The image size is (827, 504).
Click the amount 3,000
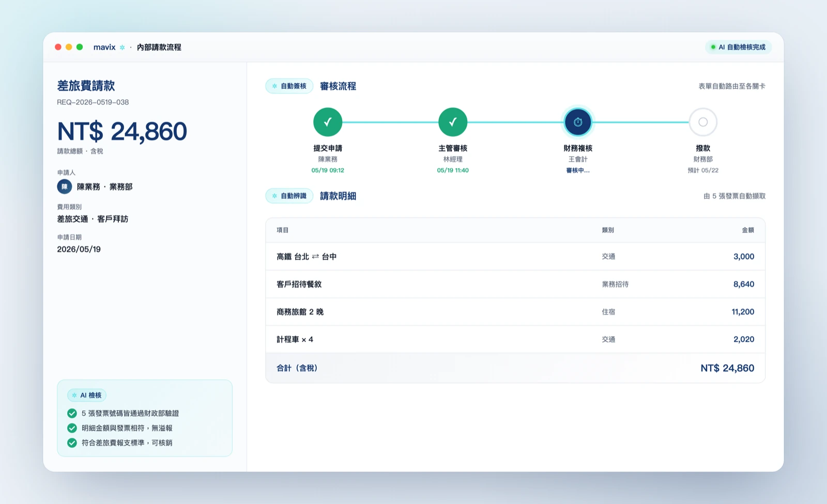(744, 257)
